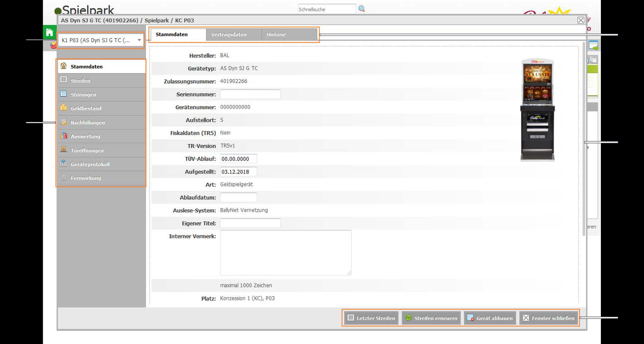Focus the Schnellsuche search box
This screenshot has width=644, height=344.
pos(327,9)
